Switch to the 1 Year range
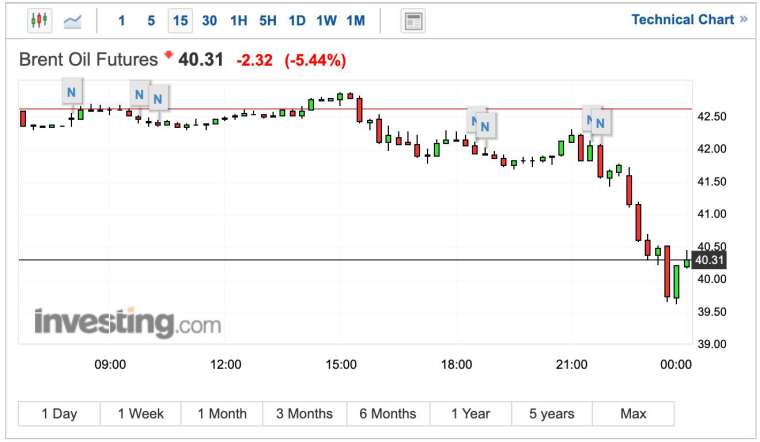Viewport: 760px width, 442px height. pos(471,414)
